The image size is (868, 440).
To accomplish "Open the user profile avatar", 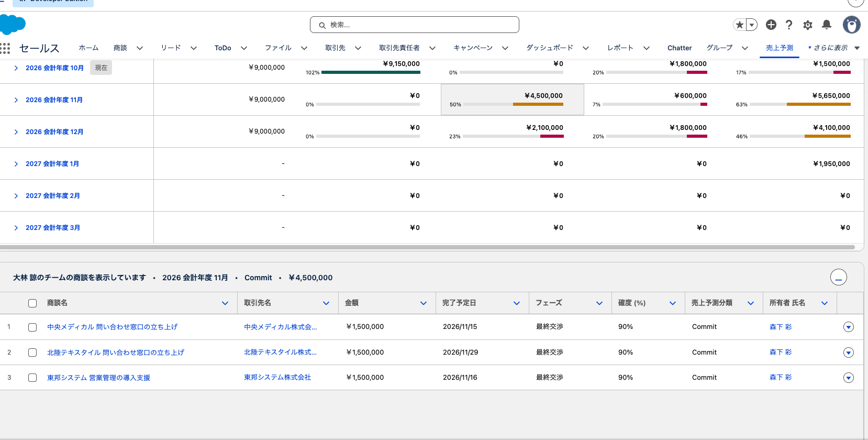I will (x=852, y=25).
